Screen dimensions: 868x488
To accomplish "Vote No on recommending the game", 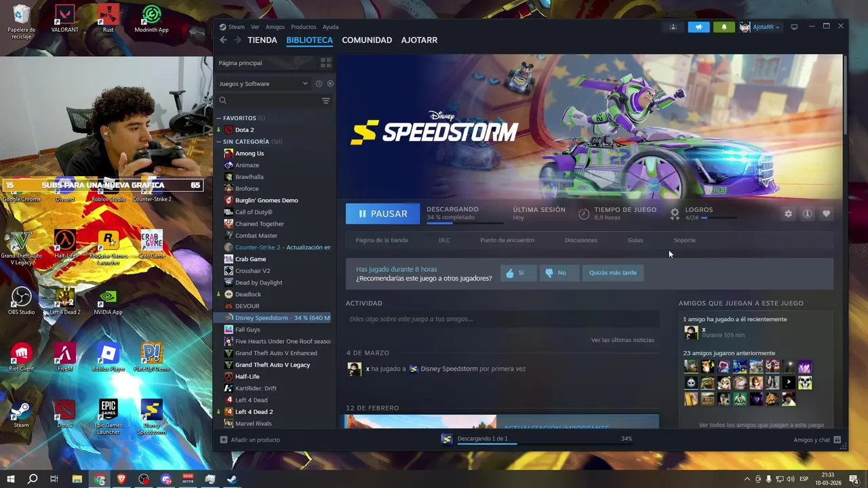I will (559, 272).
